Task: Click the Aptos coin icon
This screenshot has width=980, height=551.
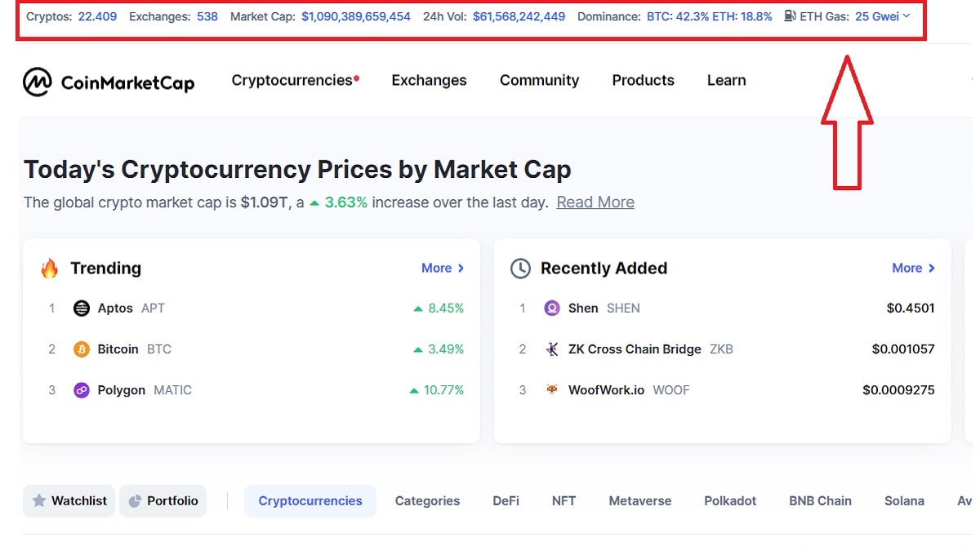Action: pyautogui.click(x=80, y=308)
